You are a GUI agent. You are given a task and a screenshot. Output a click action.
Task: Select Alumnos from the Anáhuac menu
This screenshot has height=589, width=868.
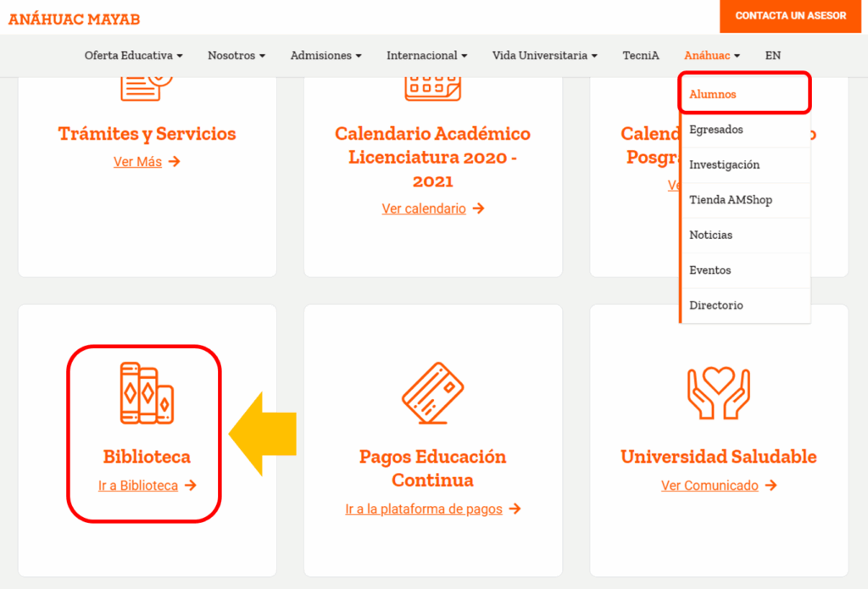point(713,94)
